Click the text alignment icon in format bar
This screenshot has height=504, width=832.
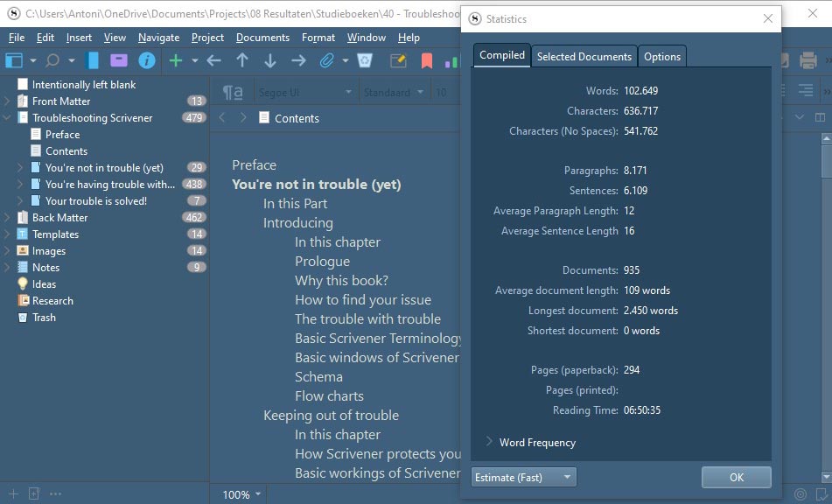point(806,91)
